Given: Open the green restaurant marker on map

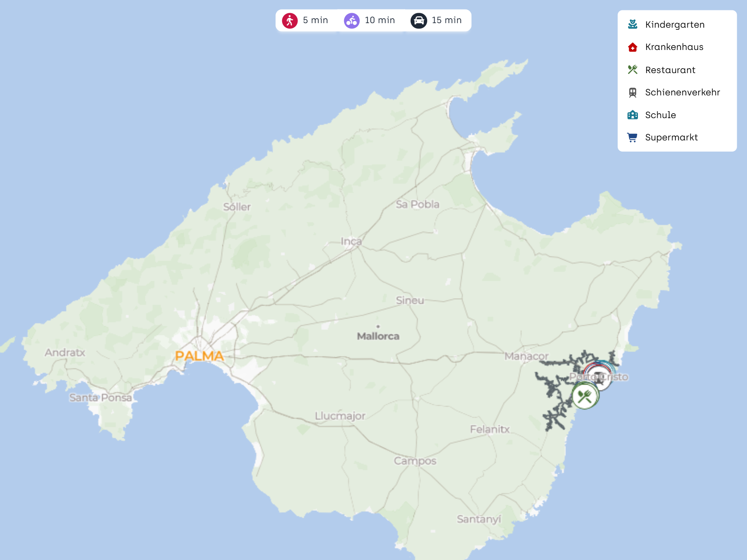Looking at the screenshot, I should point(585,396).
